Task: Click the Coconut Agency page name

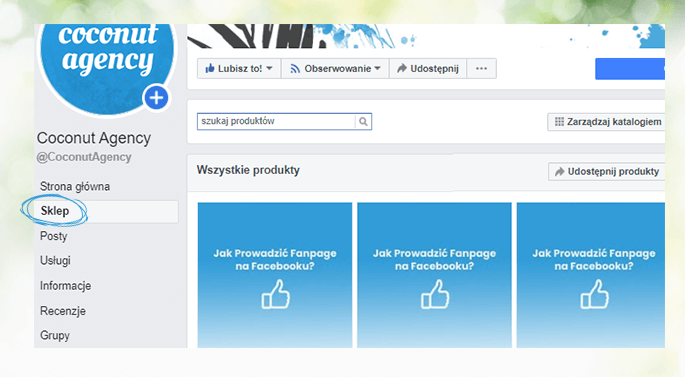Action: coord(94,138)
